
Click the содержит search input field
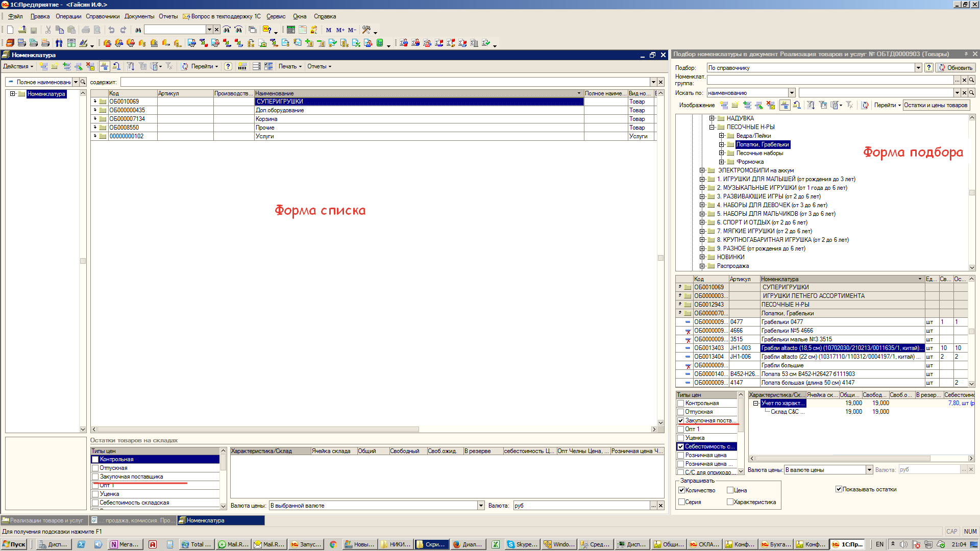click(x=385, y=82)
